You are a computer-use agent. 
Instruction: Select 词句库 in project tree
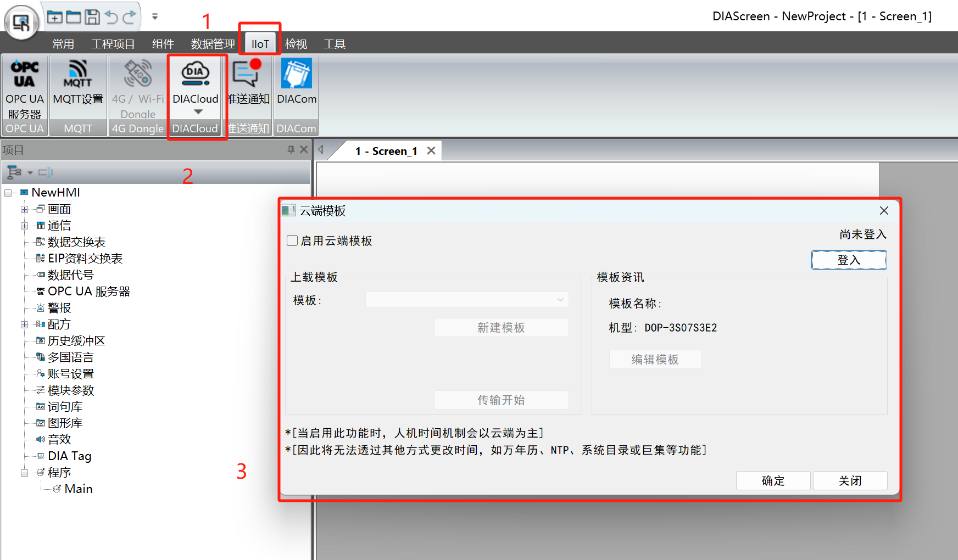pos(65,407)
